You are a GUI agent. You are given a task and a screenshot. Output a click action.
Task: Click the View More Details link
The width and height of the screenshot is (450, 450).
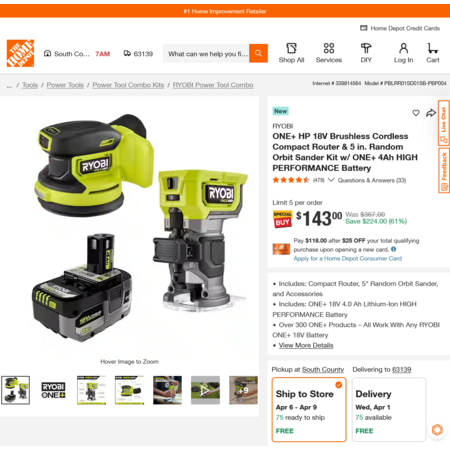click(x=306, y=345)
